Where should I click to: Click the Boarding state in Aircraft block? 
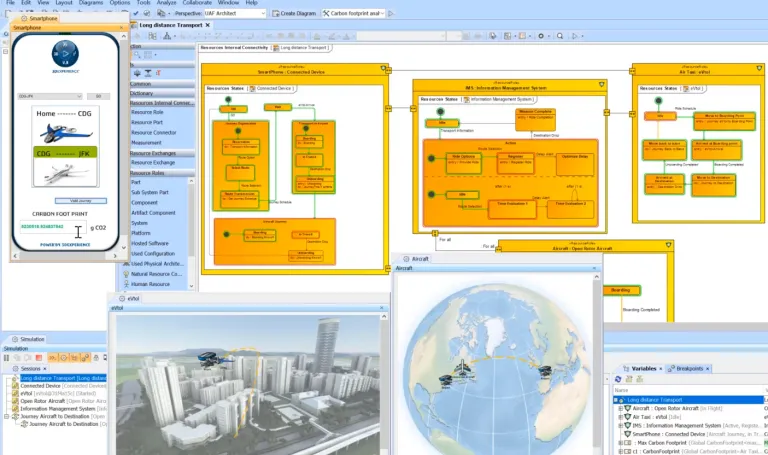pyautogui.click(x=620, y=290)
